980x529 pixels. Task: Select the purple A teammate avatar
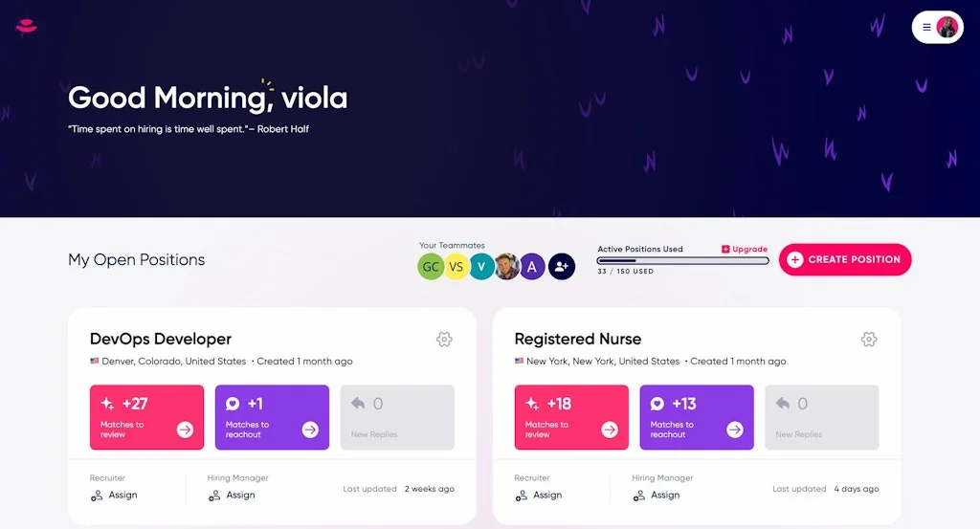coord(533,267)
